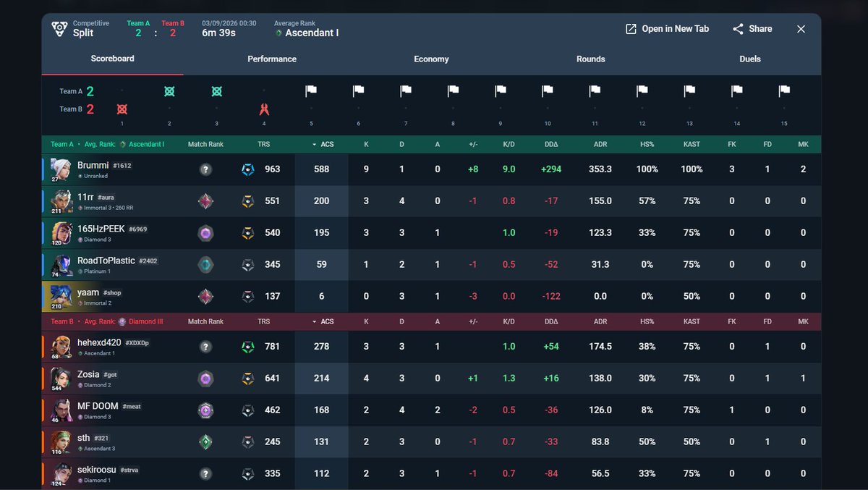Click round 1 elimination icon for Team B
This screenshot has width=868, height=490.
click(122, 109)
